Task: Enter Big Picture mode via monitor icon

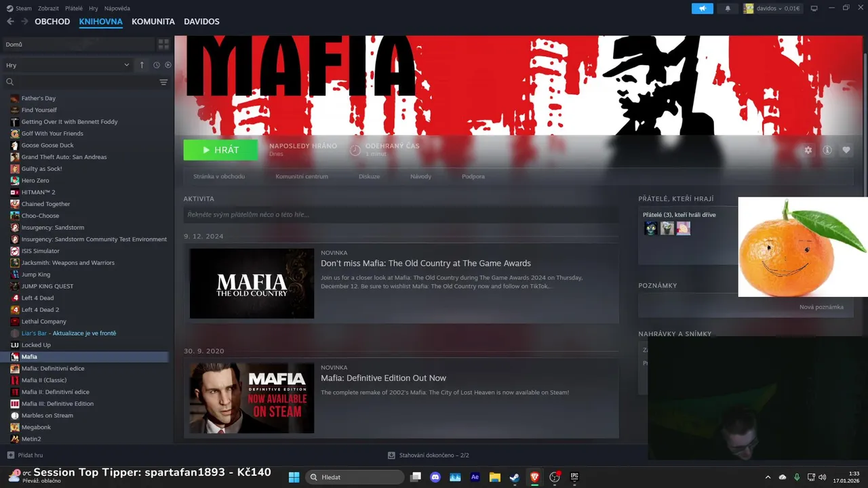Action: [814, 8]
